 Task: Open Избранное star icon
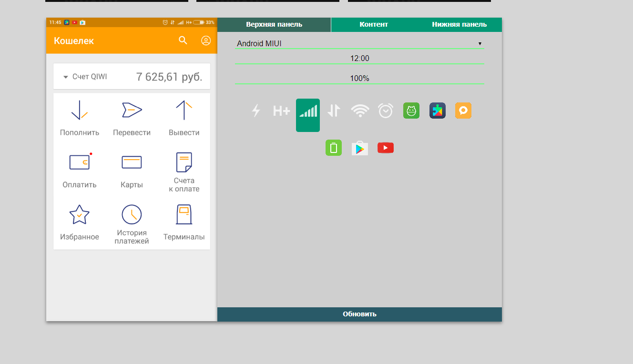[80, 214]
